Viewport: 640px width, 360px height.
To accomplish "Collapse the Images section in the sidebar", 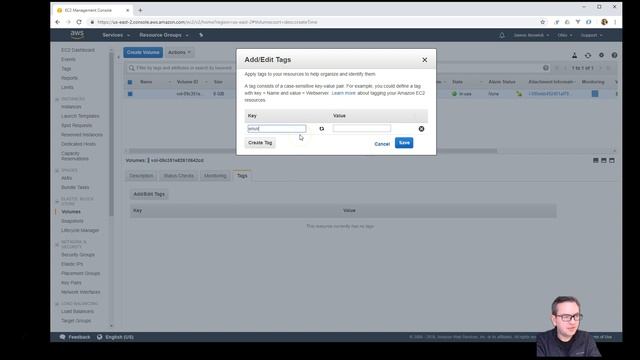I will (57, 170).
